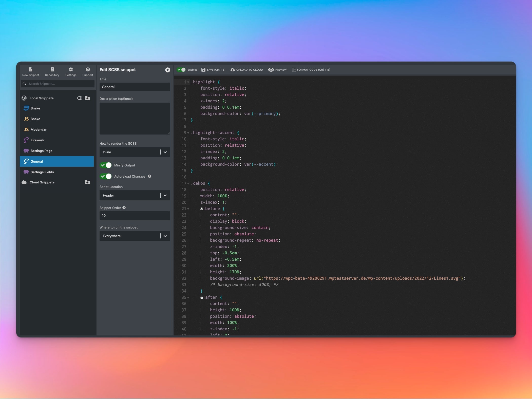The height and width of the screenshot is (399, 532).
Task: Click the Upload to Cloud button
Action: click(x=246, y=70)
